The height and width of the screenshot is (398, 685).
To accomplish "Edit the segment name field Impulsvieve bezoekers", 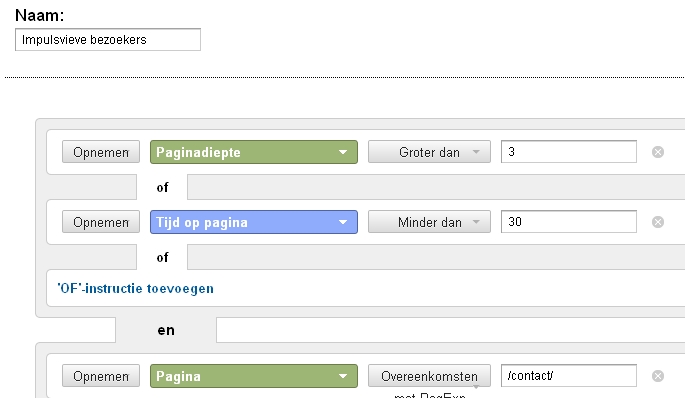I will pyautogui.click(x=108, y=40).
